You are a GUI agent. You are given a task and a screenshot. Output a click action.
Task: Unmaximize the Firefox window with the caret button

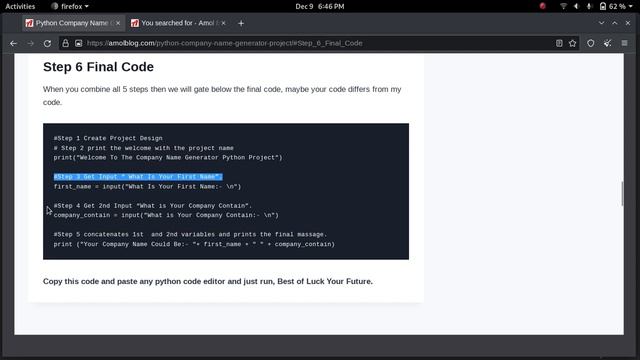[615, 23]
